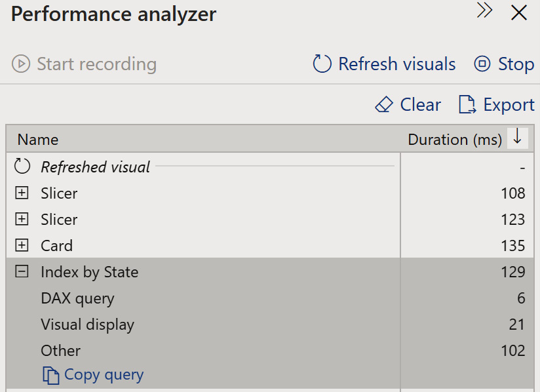Sort by the Name column header
The height and width of the screenshot is (392, 540).
38,140
